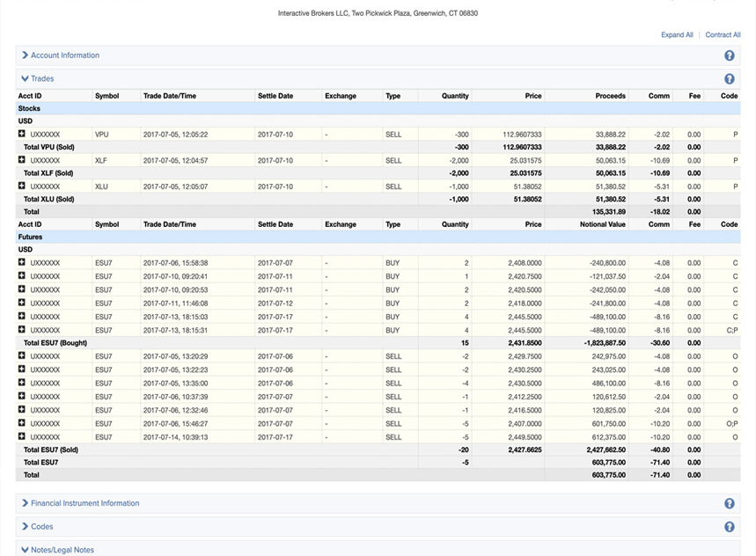Viewport: 756px width, 556px height.
Task: Collapse the Trades section
Action: click(x=41, y=79)
